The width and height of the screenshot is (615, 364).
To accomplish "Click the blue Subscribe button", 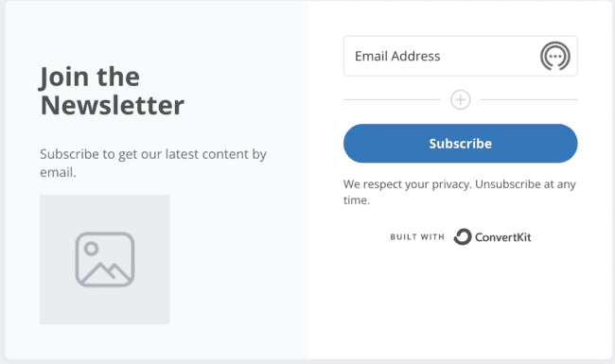I will point(461,144).
